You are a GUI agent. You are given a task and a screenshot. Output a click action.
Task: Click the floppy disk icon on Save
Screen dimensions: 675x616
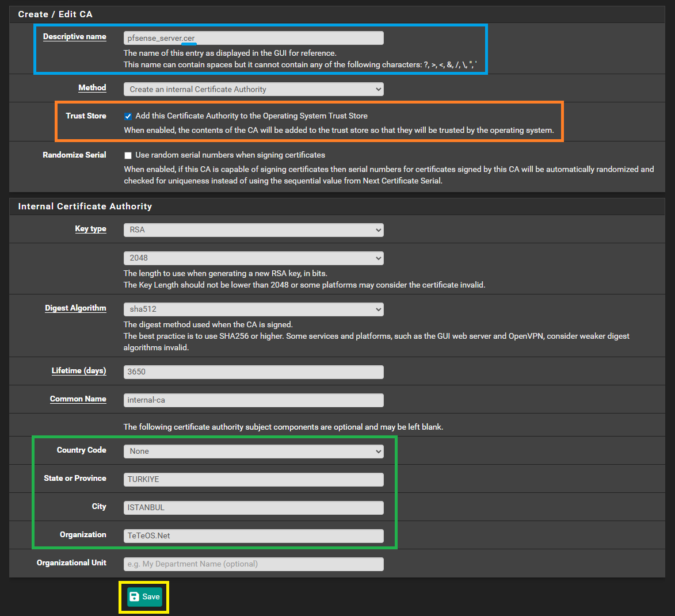[134, 596]
